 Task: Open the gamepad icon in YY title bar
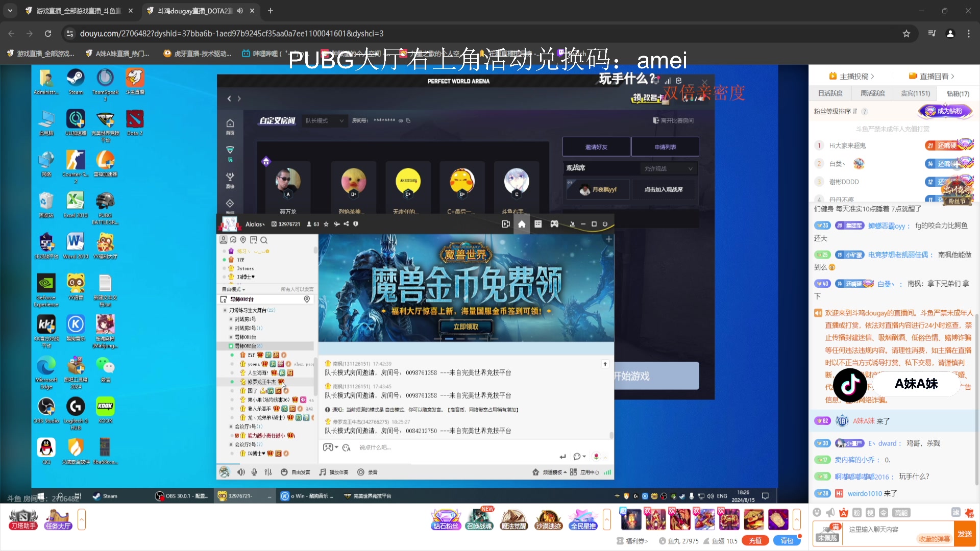coord(554,224)
